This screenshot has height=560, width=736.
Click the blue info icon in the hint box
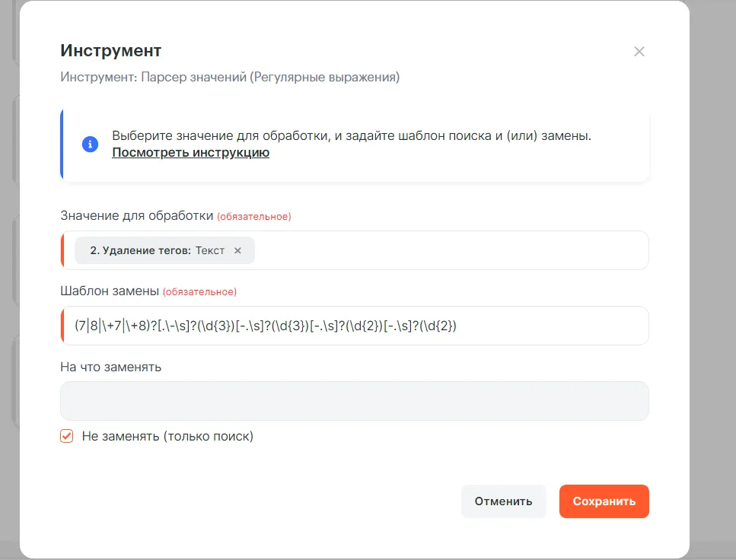90,144
